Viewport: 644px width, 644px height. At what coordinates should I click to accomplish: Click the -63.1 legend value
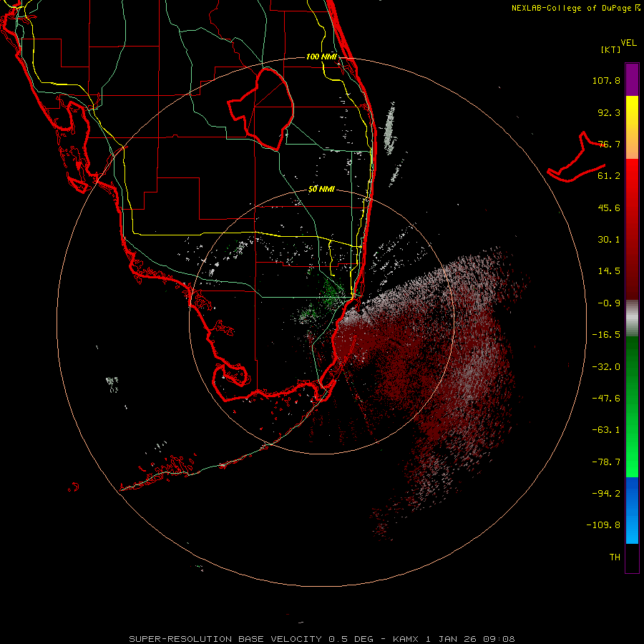pos(606,430)
